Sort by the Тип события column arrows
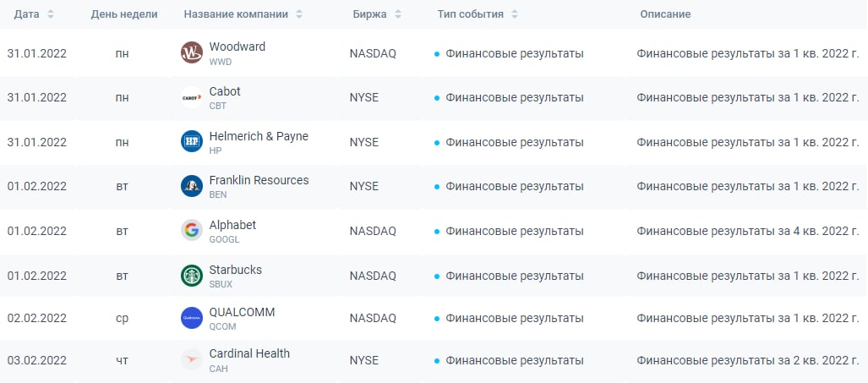 [516, 15]
